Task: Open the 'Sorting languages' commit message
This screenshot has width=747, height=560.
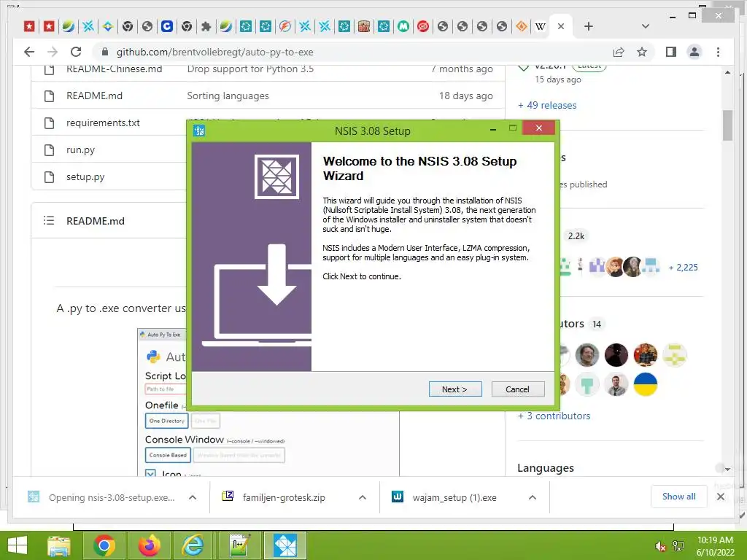Action: click(x=228, y=96)
